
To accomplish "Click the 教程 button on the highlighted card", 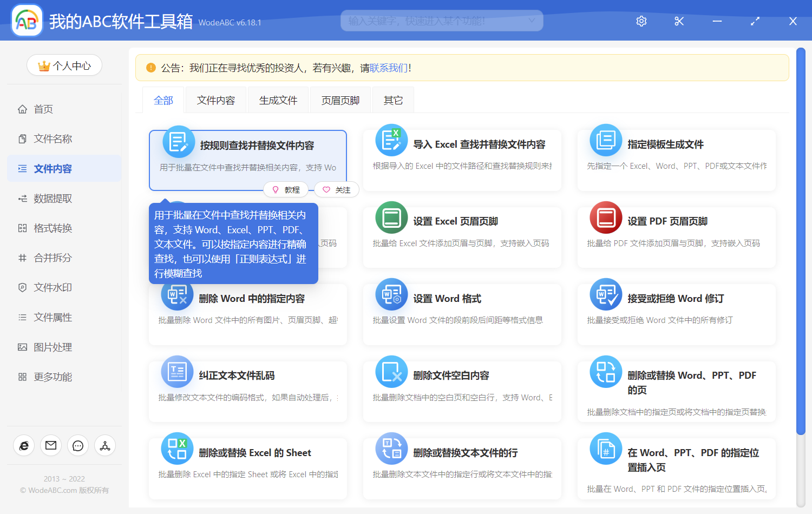I will tap(286, 189).
